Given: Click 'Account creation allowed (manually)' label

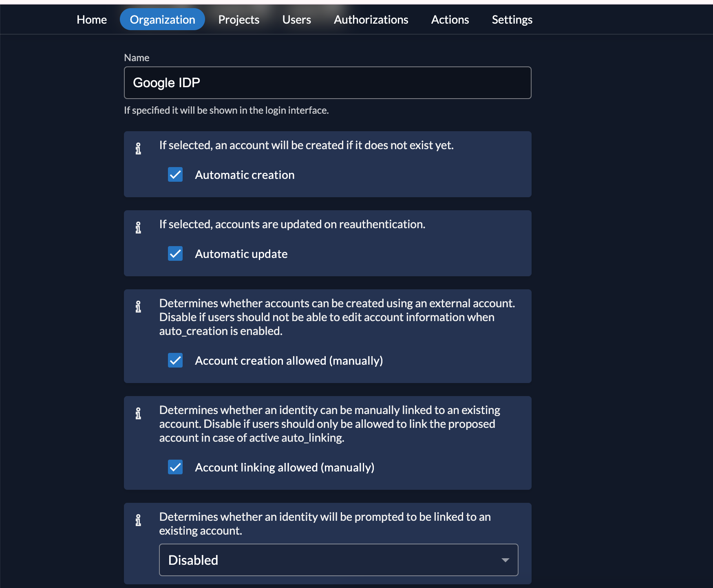Looking at the screenshot, I should (x=289, y=361).
